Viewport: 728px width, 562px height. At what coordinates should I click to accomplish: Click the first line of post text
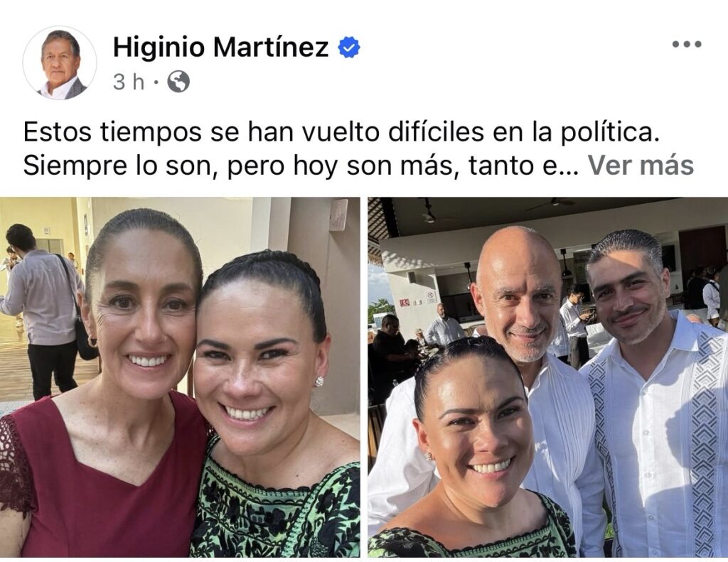(x=341, y=132)
